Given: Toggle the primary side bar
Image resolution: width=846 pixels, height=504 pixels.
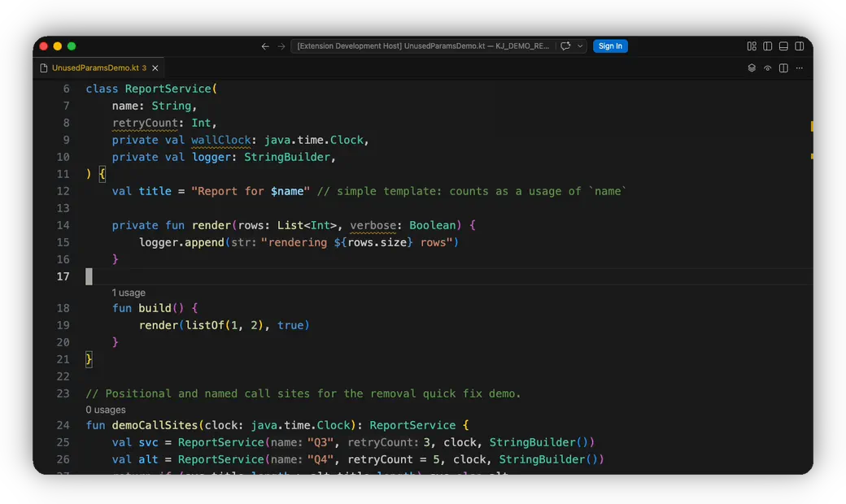Looking at the screenshot, I should pos(768,46).
